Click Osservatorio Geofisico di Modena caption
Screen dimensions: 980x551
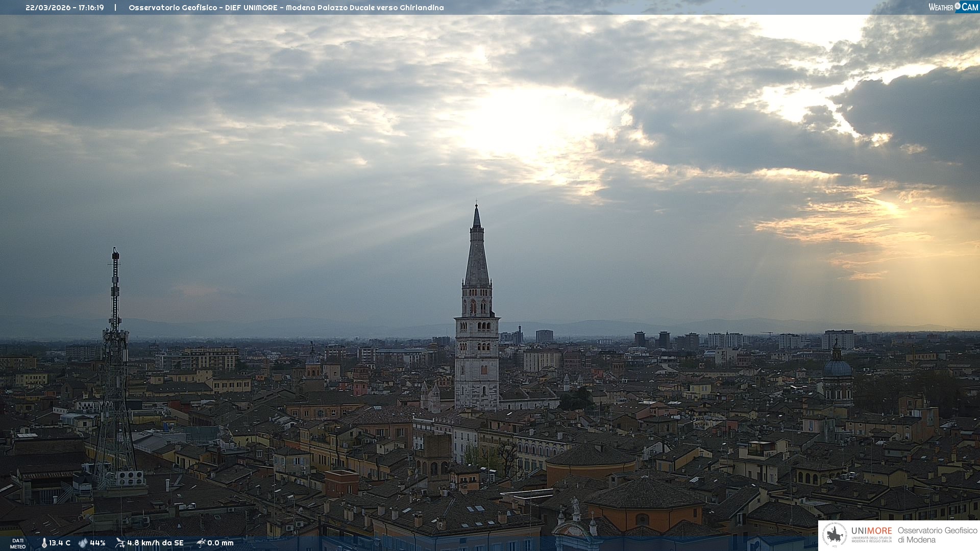937,535
